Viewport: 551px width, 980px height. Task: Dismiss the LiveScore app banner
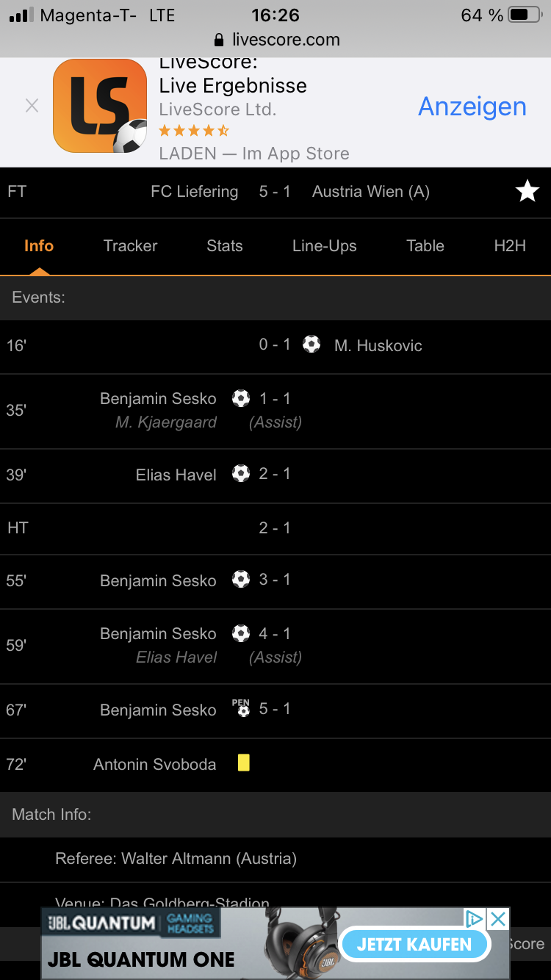coord(32,106)
